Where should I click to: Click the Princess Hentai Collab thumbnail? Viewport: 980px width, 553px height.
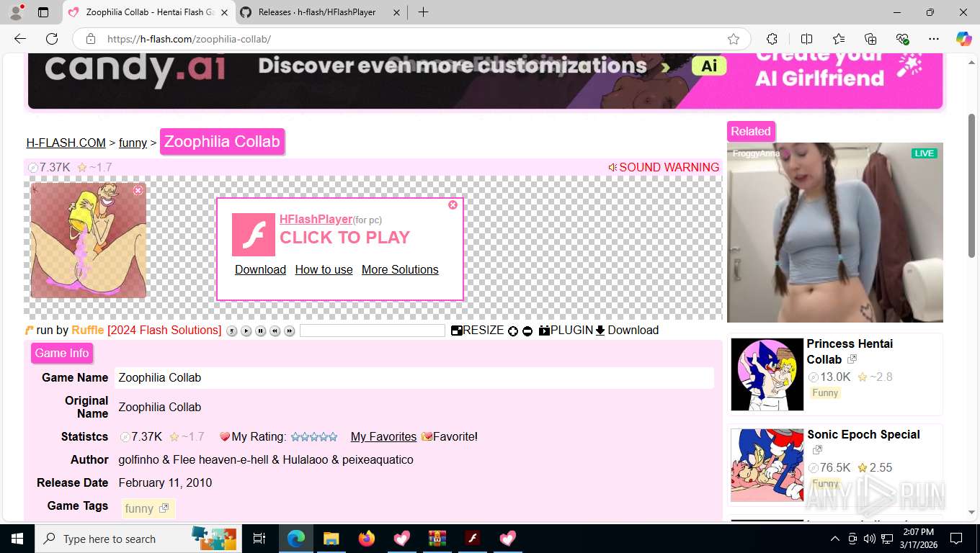point(767,374)
